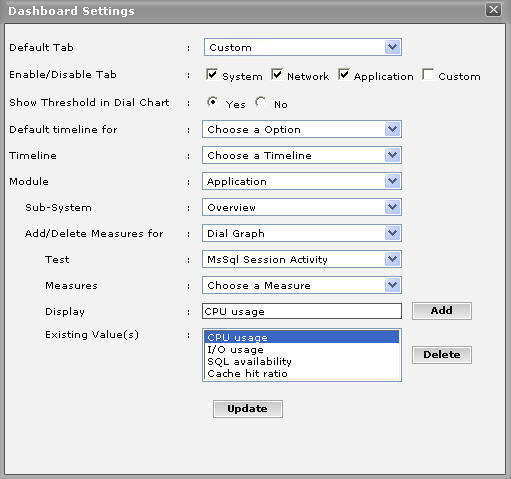Click the Delete button
Viewport: 511px width, 479px height.
(442, 355)
